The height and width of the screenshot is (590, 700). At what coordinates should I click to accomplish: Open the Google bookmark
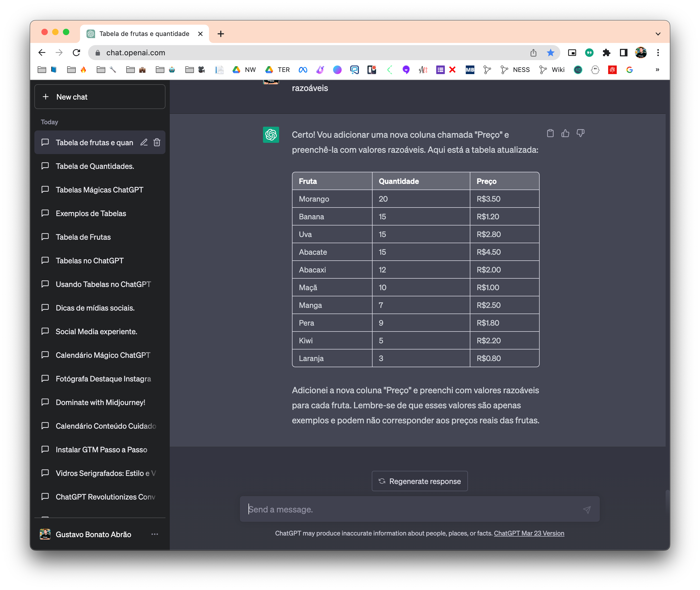point(629,70)
